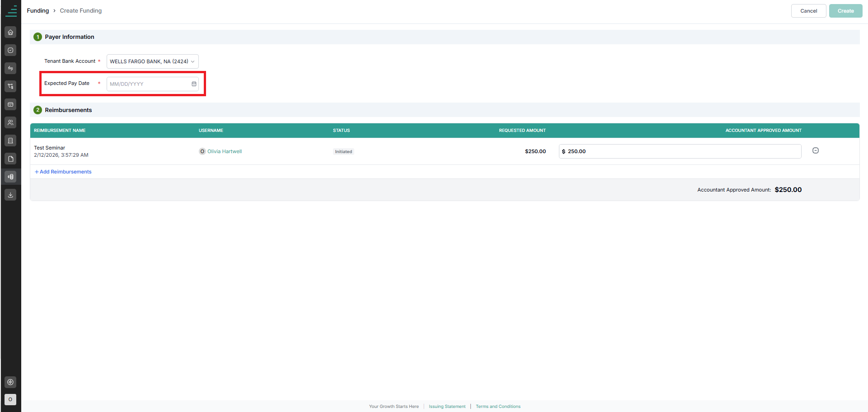
Task: Click 2/12/2026, 3:57:29 AM timestamp
Action: click(61, 155)
